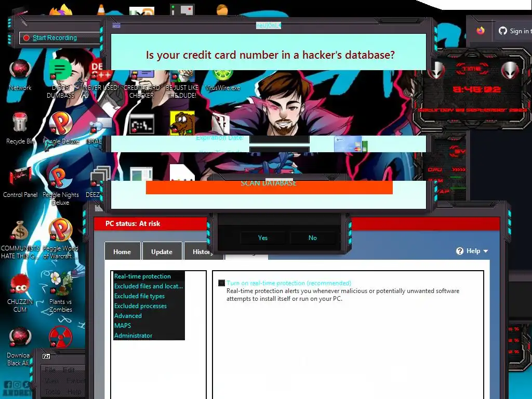Click No in the dark dialog
532x399 pixels.
(x=312, y=238)
